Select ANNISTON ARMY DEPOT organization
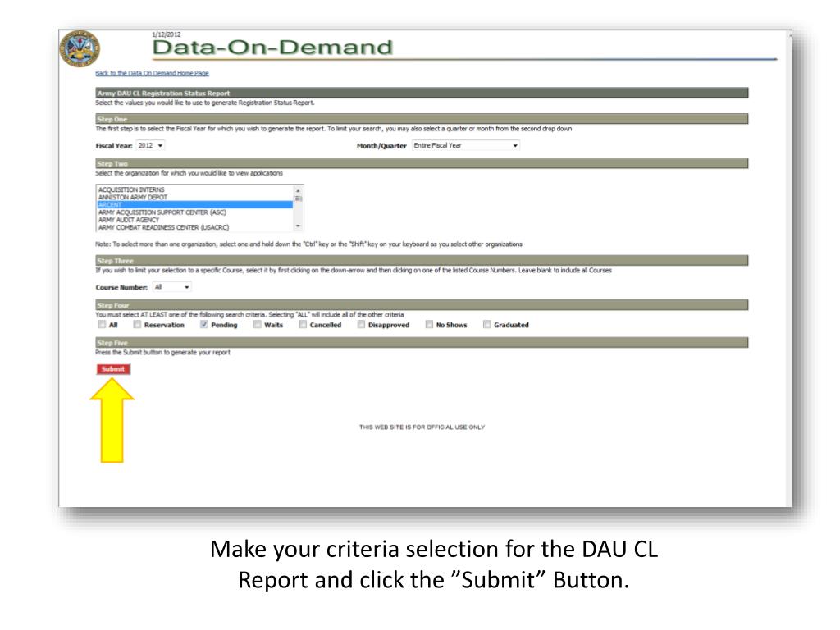 [x=195, y=197]
